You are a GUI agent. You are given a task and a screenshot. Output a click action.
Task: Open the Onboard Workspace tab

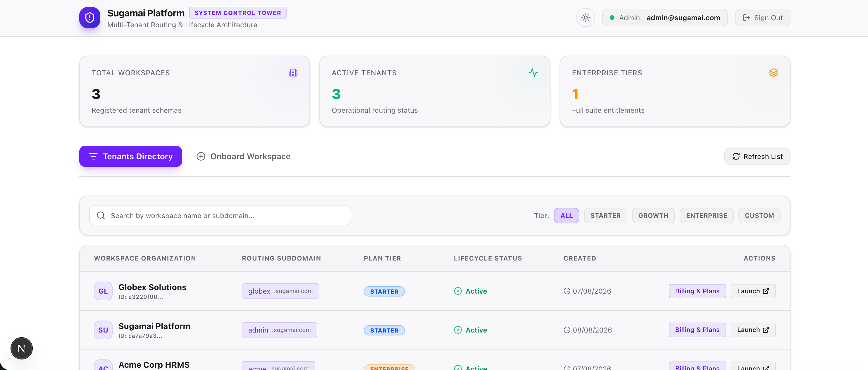click(243, 156)
